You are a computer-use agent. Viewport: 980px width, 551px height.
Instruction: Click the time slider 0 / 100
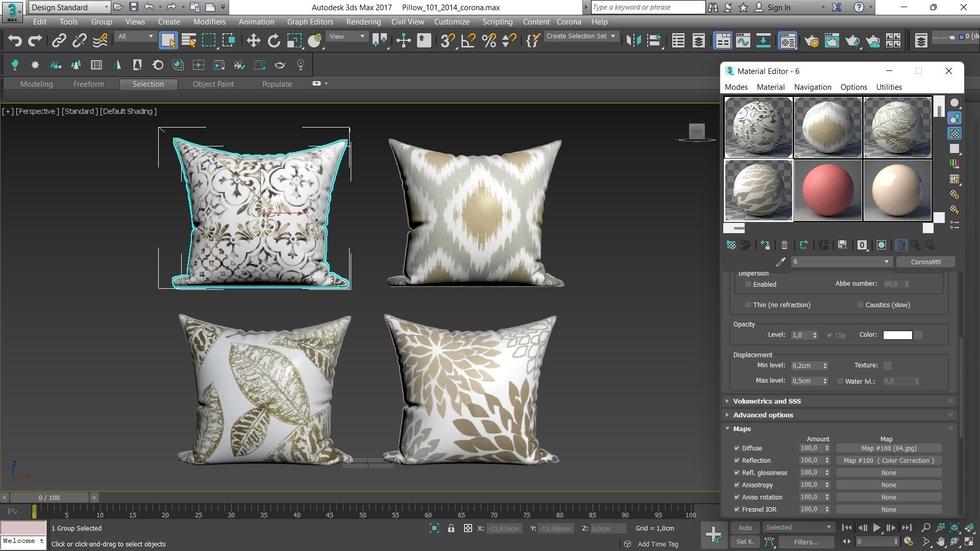tap(49, 497)
